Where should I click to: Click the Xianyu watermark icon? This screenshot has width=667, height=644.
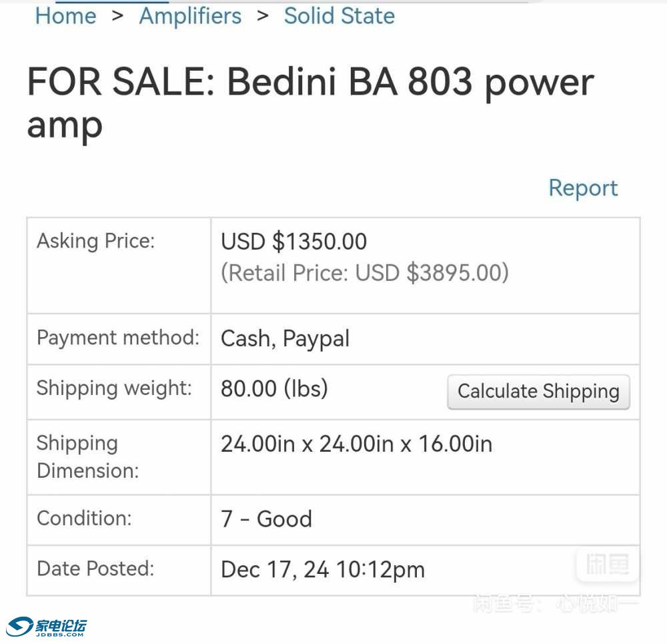point(608,565)
